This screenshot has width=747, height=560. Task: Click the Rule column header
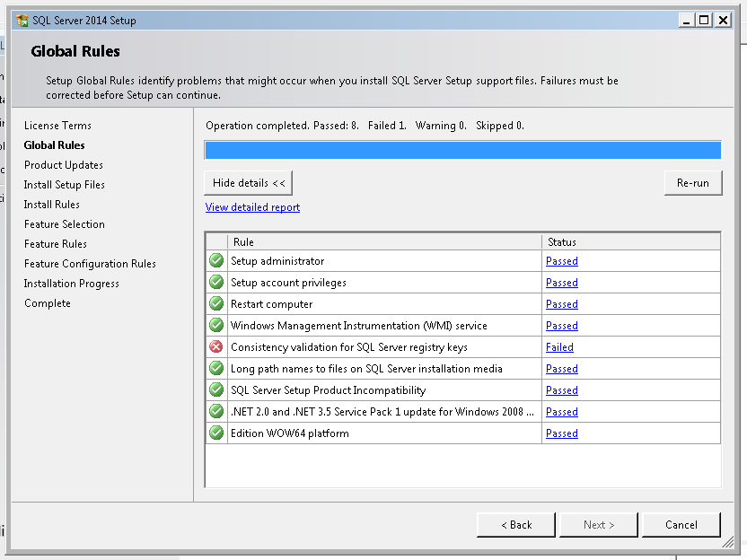point(384,242)
